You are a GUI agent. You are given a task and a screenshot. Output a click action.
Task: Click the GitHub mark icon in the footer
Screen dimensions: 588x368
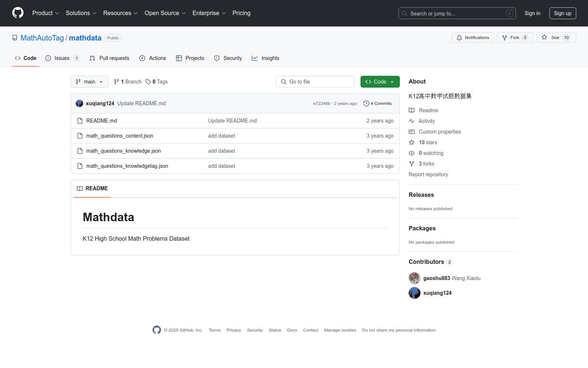tap(157, 330)
